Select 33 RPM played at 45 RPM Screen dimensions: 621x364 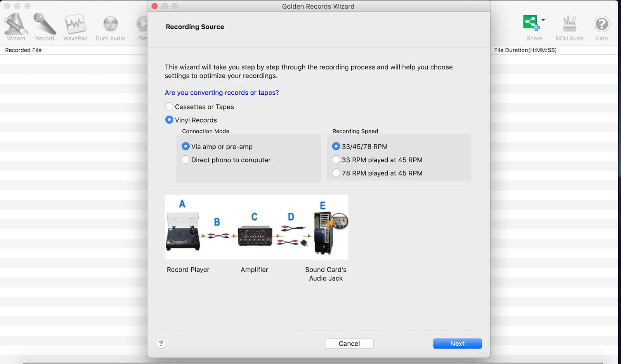pyautogui.click(x=336, y=159)
